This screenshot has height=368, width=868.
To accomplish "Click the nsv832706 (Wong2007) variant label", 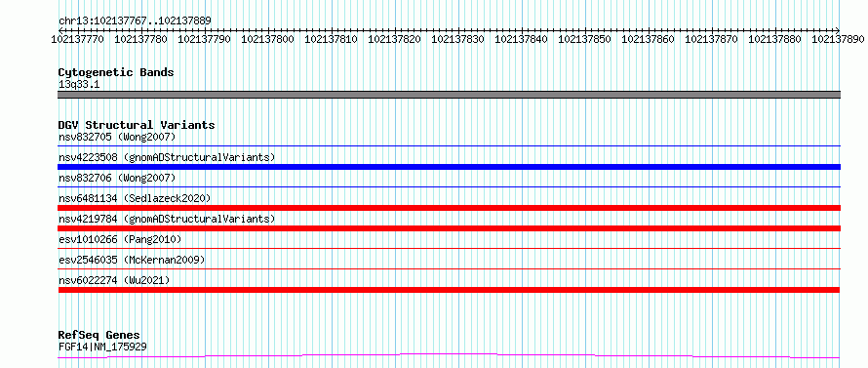I will click(x=117, y=178).
